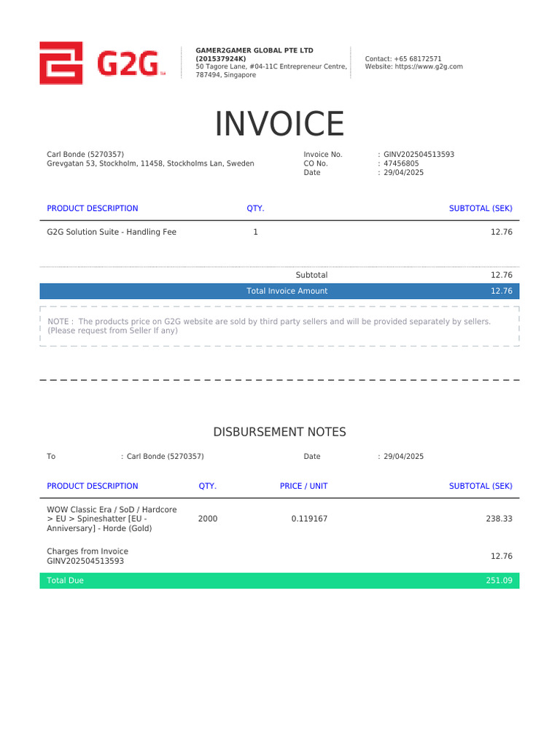Click the subtotal 238.33
Image resolution: width=560 pixels, height=747 pixels.
[x=499, y=519]
